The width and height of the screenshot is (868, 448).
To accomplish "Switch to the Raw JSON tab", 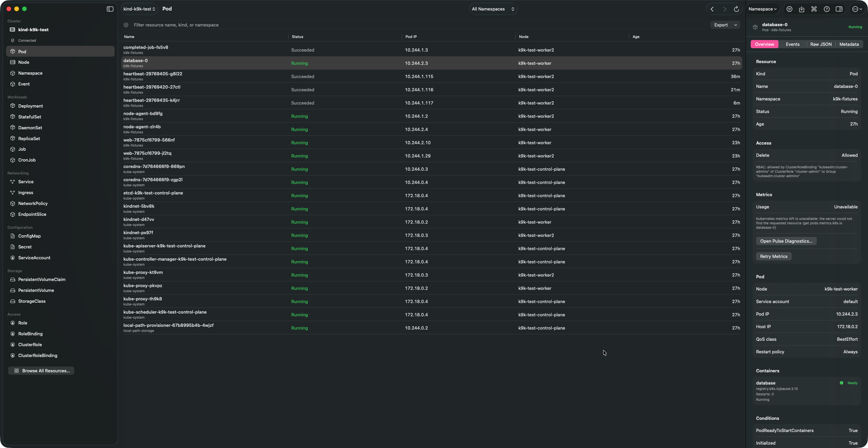I will (821, 44).
